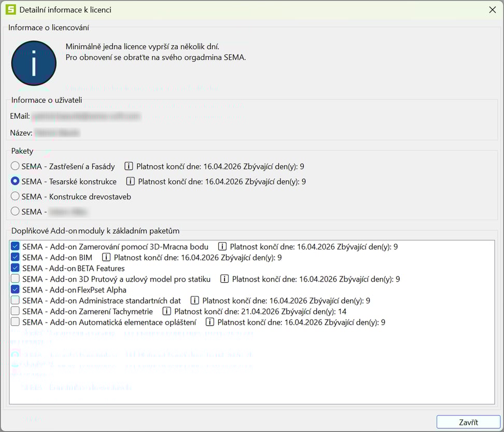Select the Tesarské konstrukce radio button
The width and height of the screenshot is (504, 432).
click(16, 182)
